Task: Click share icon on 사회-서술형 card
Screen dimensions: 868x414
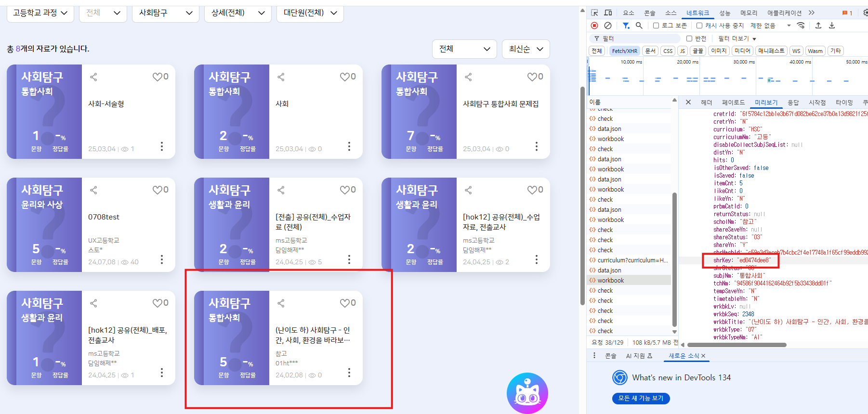Action: 94,77
